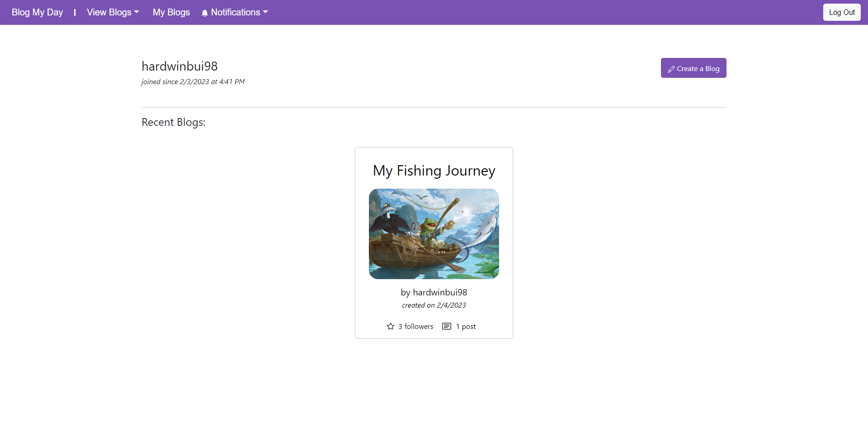Click Blog My Day brand link
868x423 pixels.
[37, 12]
